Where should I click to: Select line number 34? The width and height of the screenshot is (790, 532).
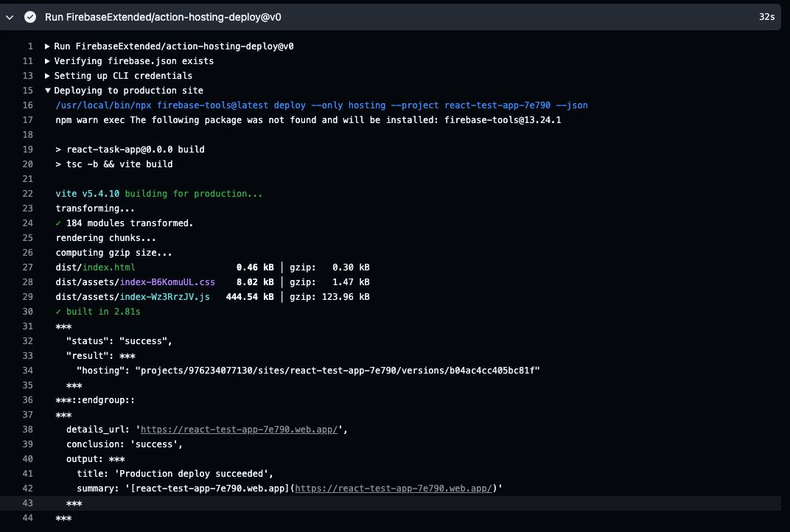click(x=28, y=371)
